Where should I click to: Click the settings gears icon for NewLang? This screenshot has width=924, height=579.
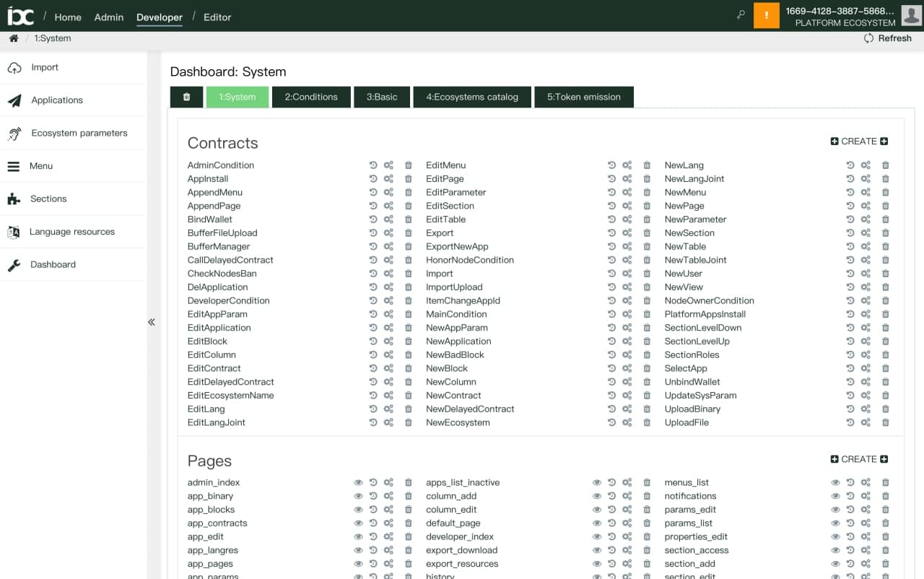(866, 165)
